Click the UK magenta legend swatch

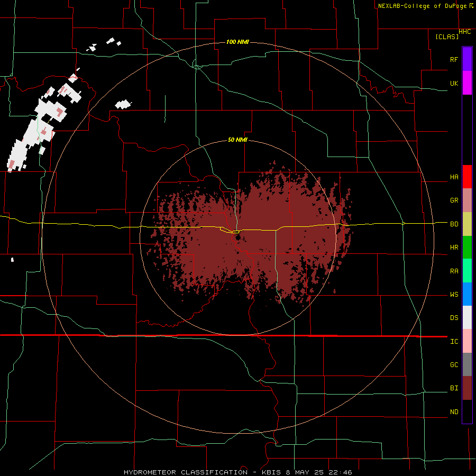[467, 83]
